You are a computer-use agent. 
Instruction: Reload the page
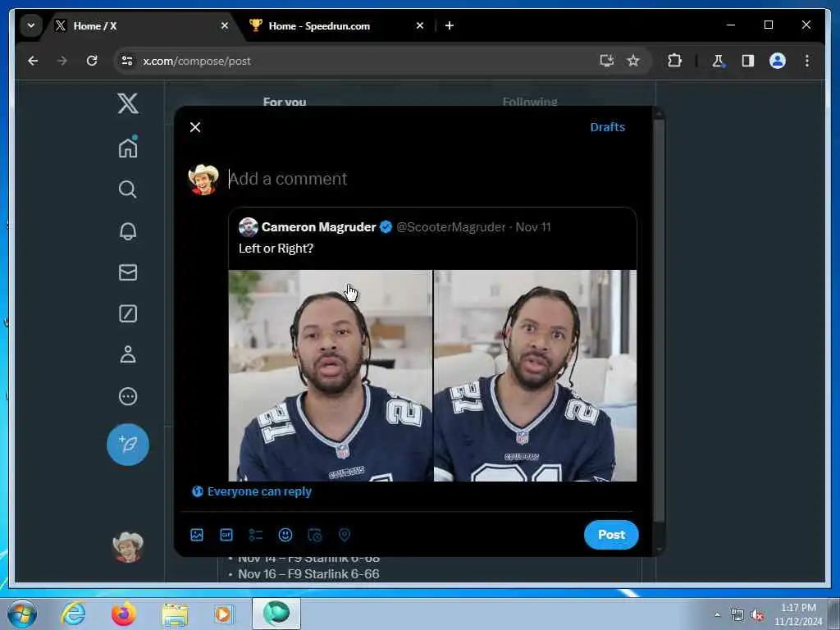point(92,61)
